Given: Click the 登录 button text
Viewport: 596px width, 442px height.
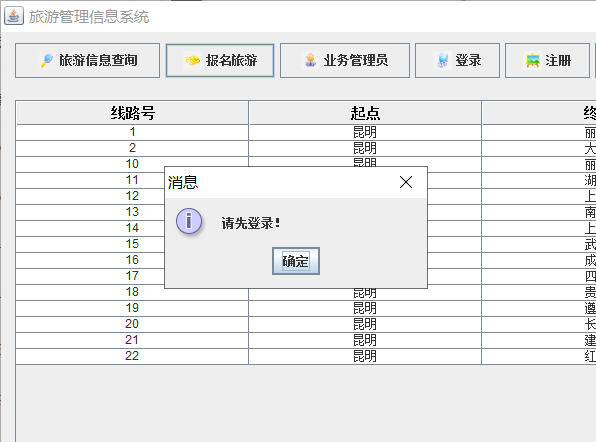Looking at the screenshot, I should pyautogui.click(x=468, y=60).
